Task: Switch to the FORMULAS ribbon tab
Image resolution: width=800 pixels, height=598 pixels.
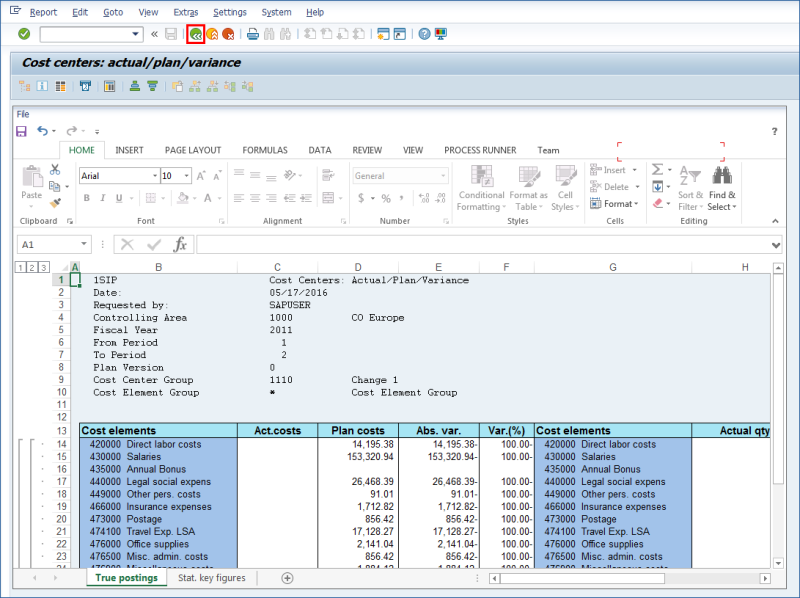Action: [264, 150]
